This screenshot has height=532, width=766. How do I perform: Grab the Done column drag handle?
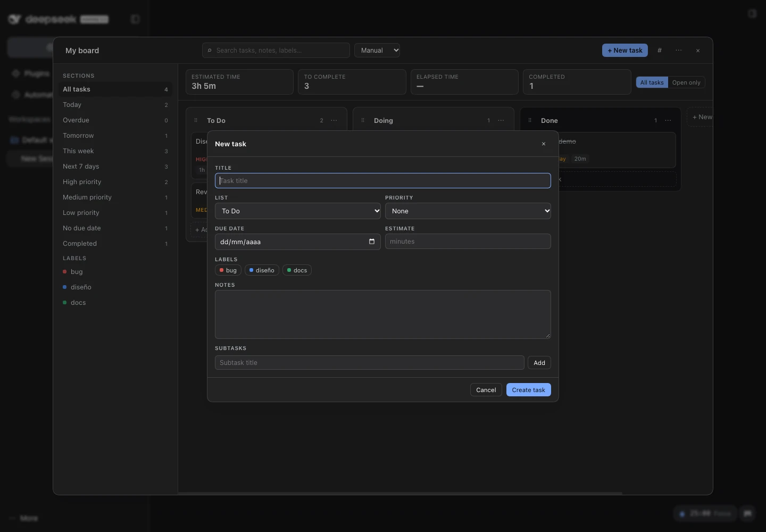(530, 121)
